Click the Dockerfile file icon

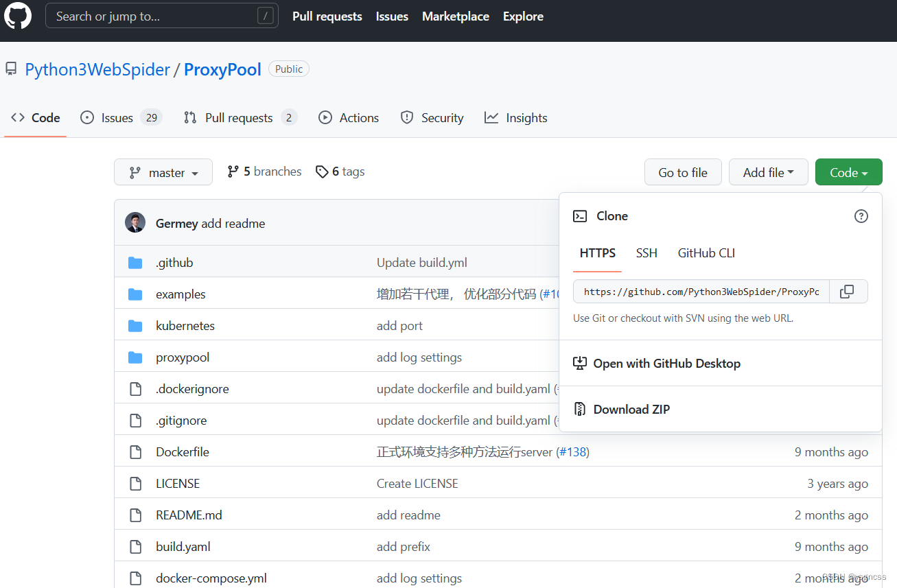click(x=136, y=452)
